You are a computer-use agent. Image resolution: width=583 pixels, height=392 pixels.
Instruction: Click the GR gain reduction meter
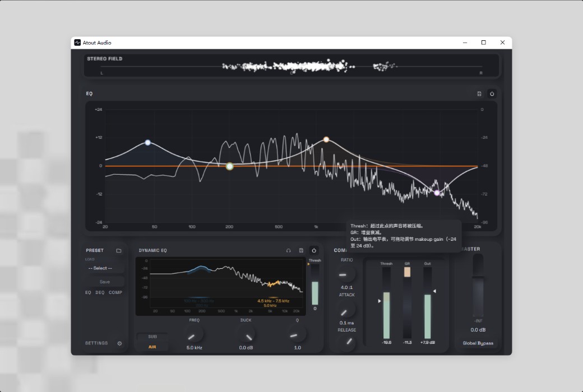(407, 303)
